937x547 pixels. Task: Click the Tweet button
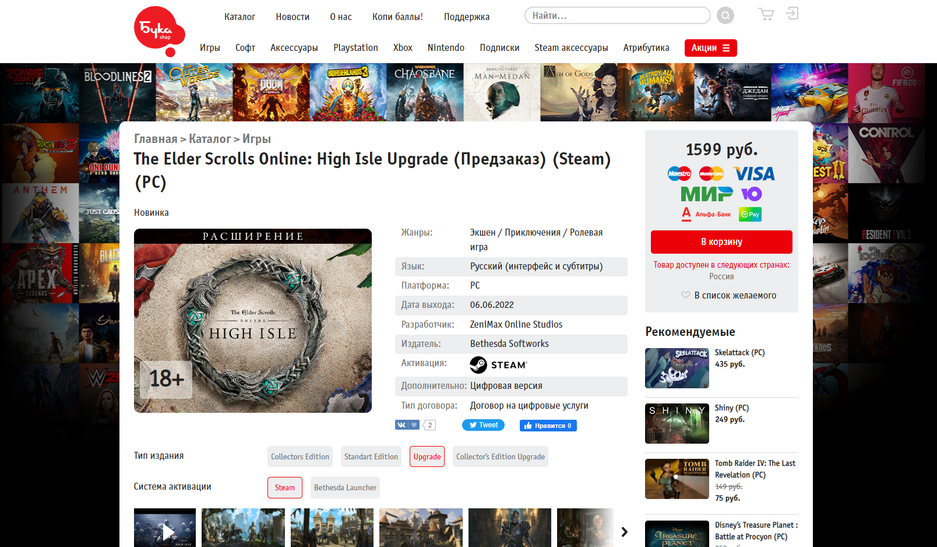pyautogui.click(x=483, y=425)
